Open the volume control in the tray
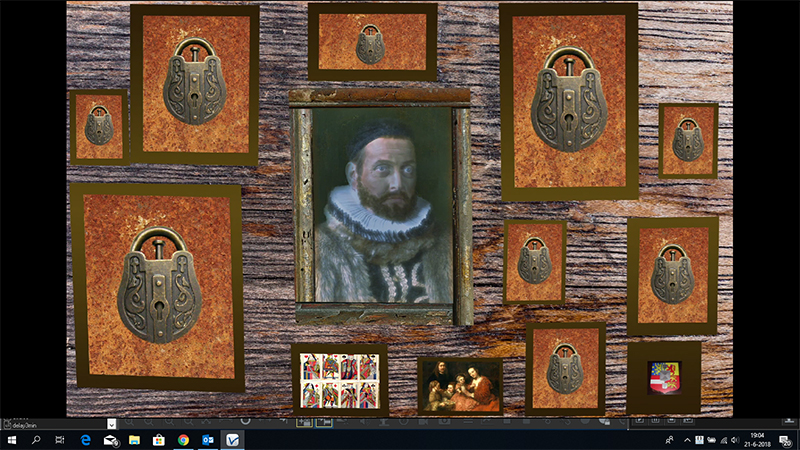This screenshot has width=800, height=450. (735, 440)
